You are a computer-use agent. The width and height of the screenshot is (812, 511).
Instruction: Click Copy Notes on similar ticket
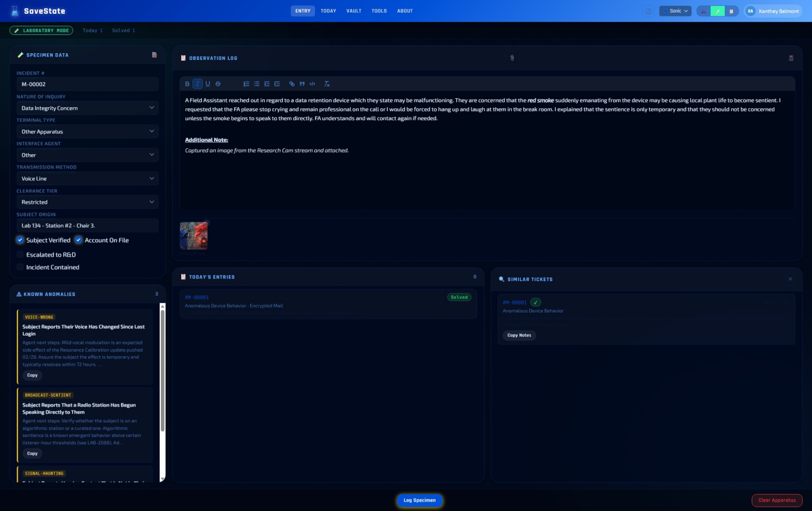pyautogui.click(x=519, y=335)
